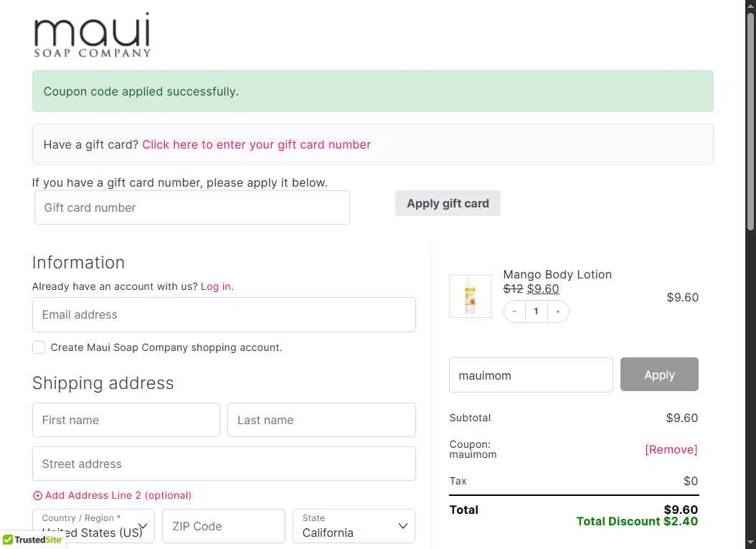Open the Country / Region dropdown
The height and width of the screenshot is (549, 756).
pos(93,526)
